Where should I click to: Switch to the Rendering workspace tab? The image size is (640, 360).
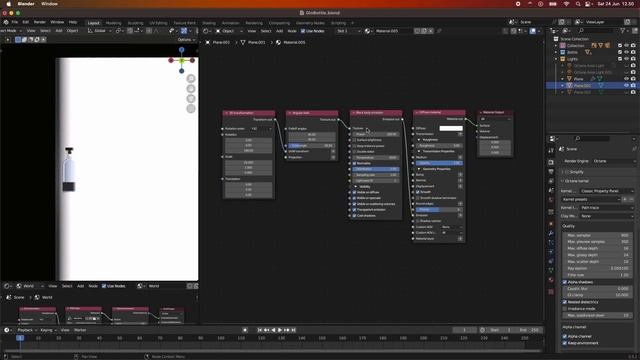254,23
